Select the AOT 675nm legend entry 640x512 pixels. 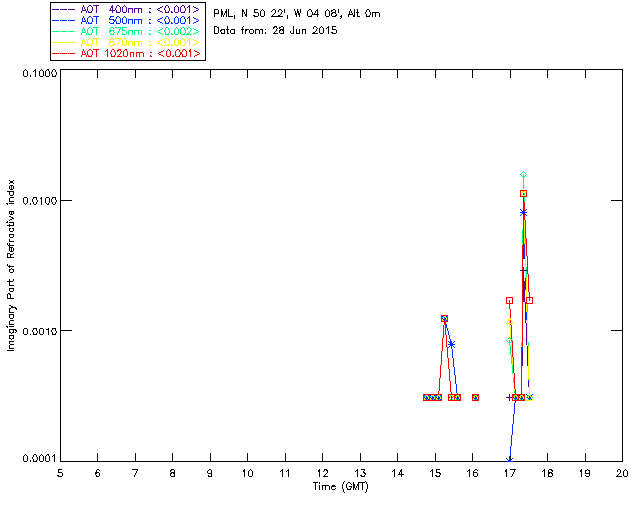click(127, 31)
